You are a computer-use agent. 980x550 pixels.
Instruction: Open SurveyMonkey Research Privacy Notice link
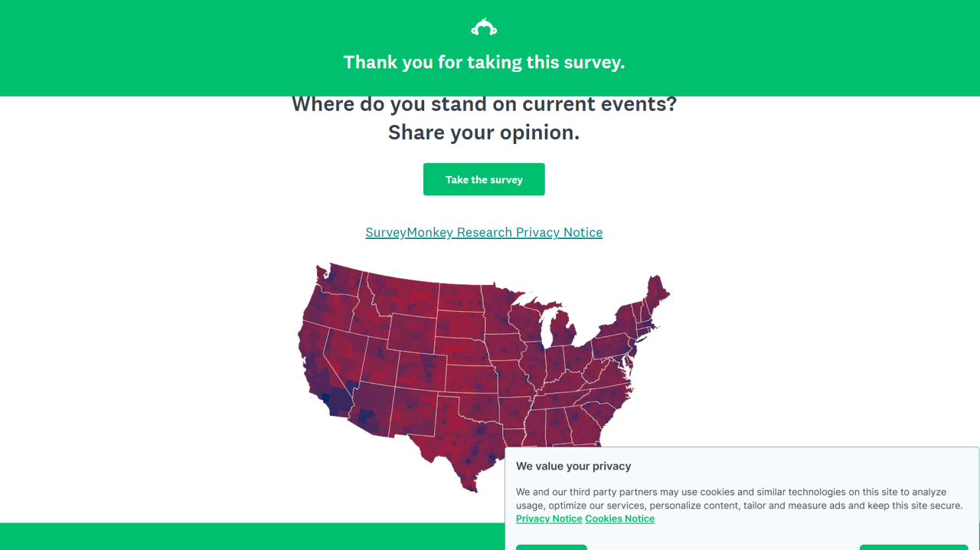pos(484,232)
